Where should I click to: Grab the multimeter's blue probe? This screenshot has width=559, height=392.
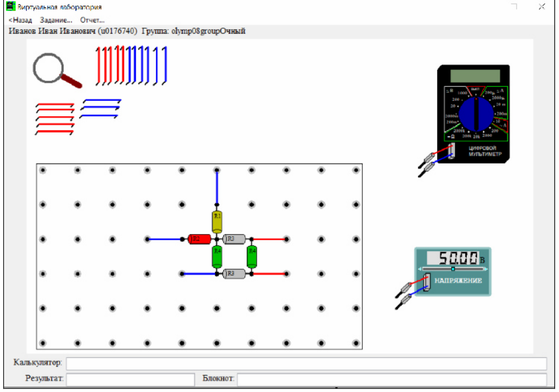tap(426, 169)
